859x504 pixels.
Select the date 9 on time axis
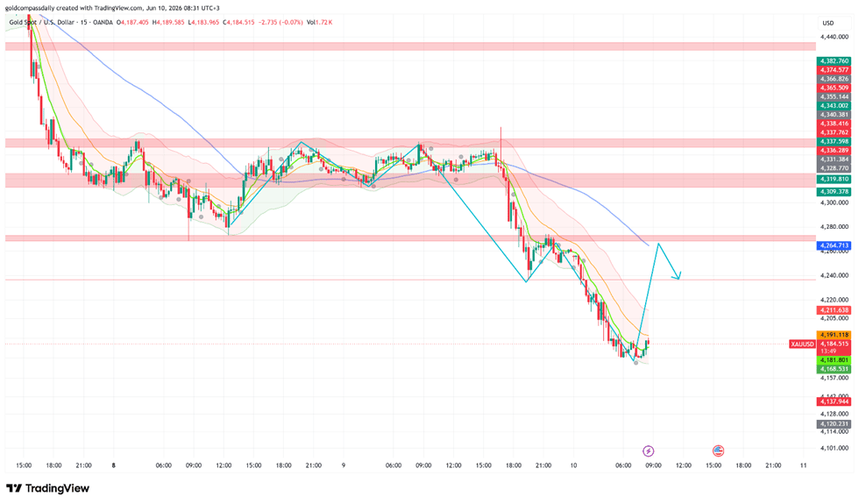[x=344, y=465]
